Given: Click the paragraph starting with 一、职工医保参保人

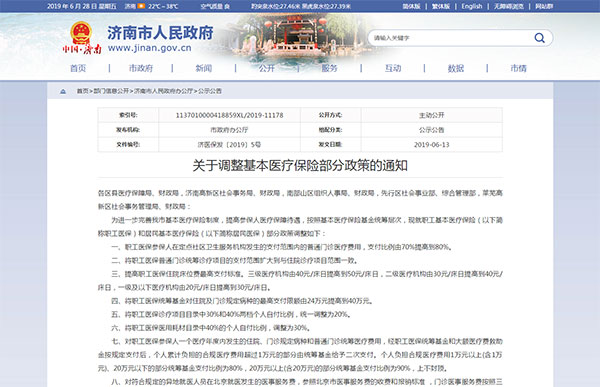Looking at the screenshot, I should click(282, 247).
